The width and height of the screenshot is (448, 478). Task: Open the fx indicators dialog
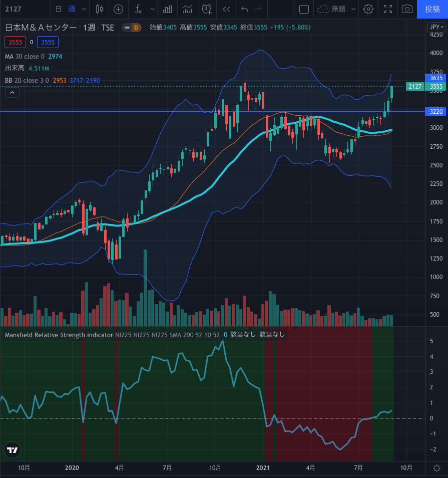pos(138,9)
